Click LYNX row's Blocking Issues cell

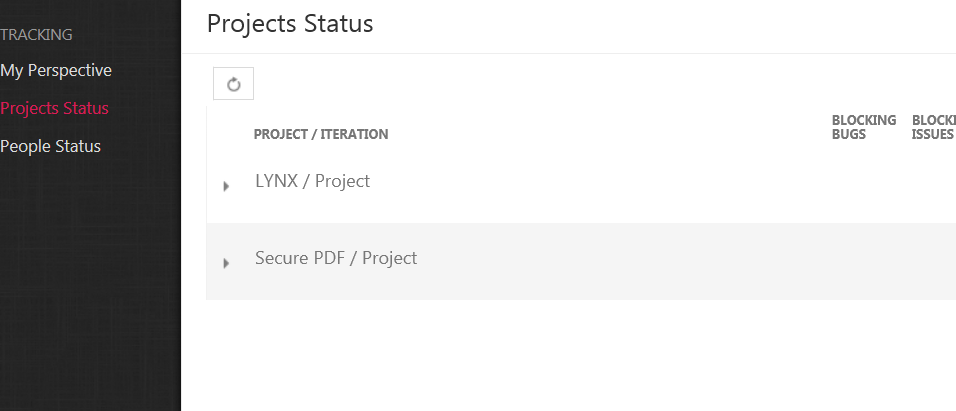pos(933,185)
